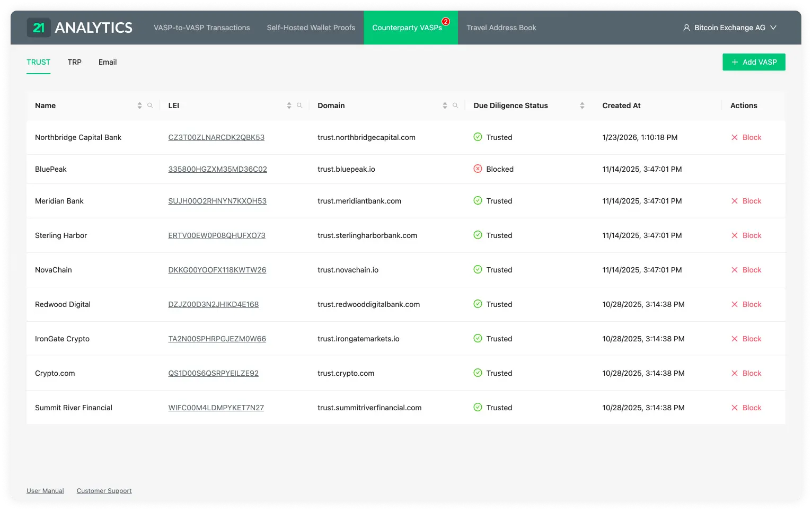Block Redwood Digital
Screen dimensions: 812x511
point(746,304)
